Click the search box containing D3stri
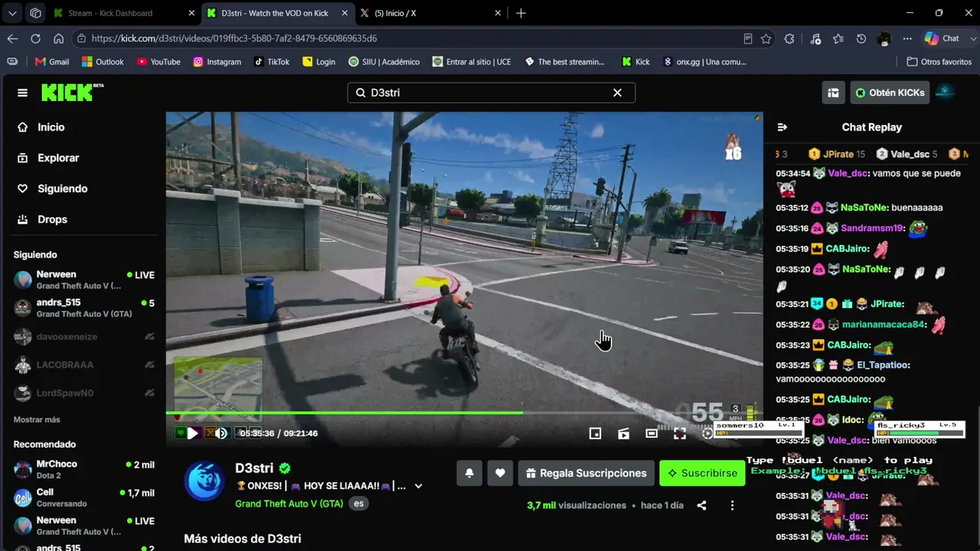The height and width of the screenshot is (551, 980). (491, 93)
